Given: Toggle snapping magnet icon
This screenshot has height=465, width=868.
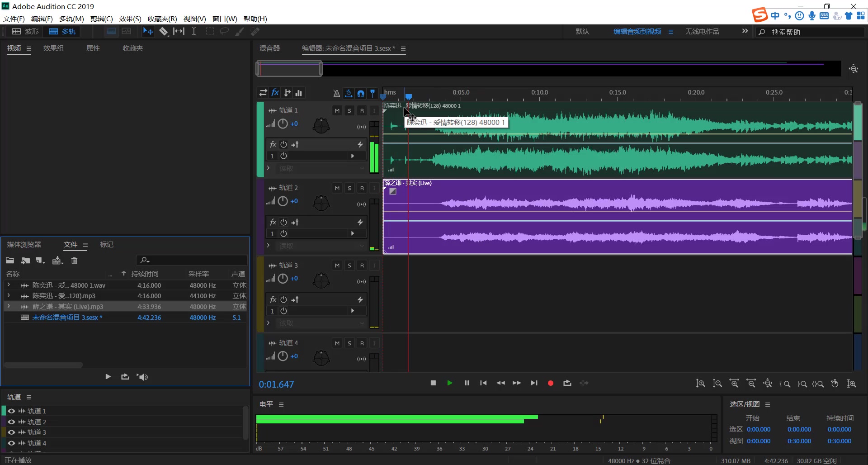Looking at the screenshot, I should click(x=361, y=93).
